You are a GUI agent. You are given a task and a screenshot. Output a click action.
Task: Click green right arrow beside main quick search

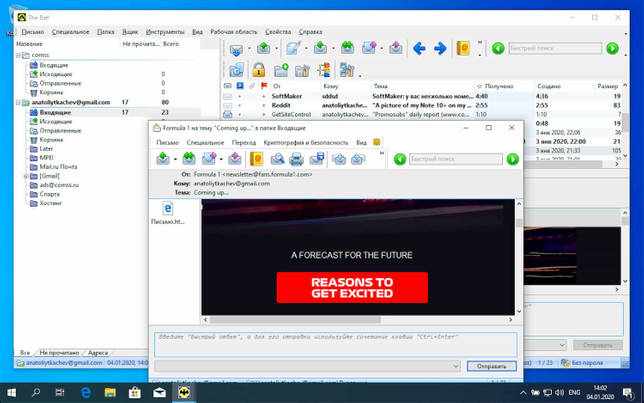pos(612,48)
